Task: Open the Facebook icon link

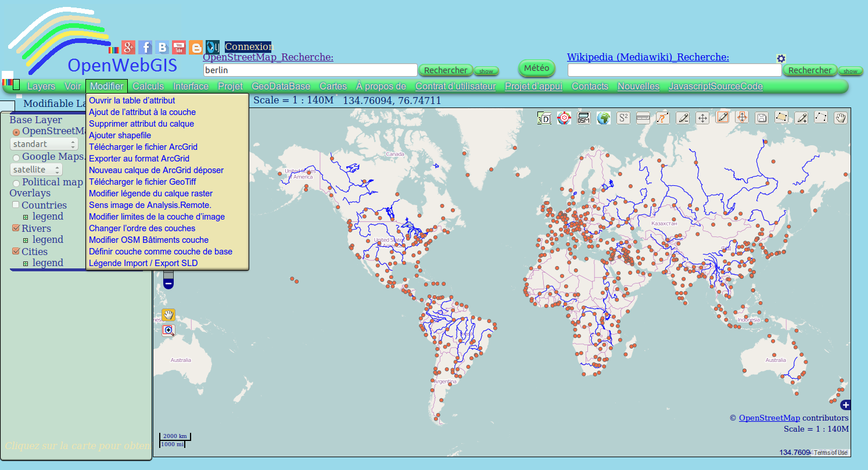Action: click(x=145, y=48)
